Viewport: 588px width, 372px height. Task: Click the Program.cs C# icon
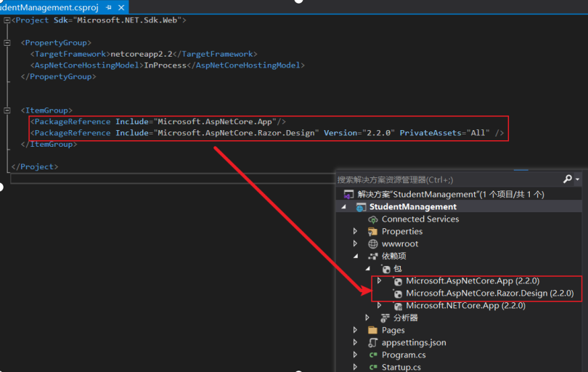point(372,355)
